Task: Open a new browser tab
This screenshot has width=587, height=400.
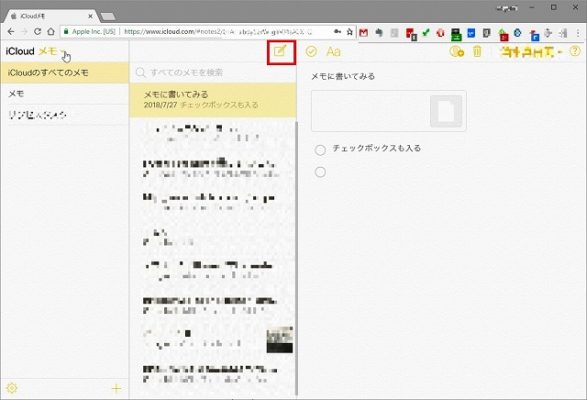Action: (108, 16)
